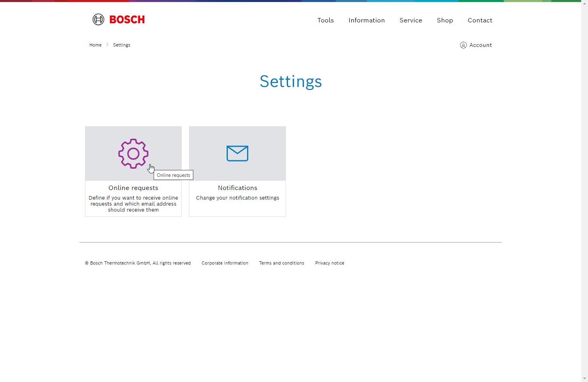
Task: Open the purple gear Online requests icon
Action: (133, 154)
